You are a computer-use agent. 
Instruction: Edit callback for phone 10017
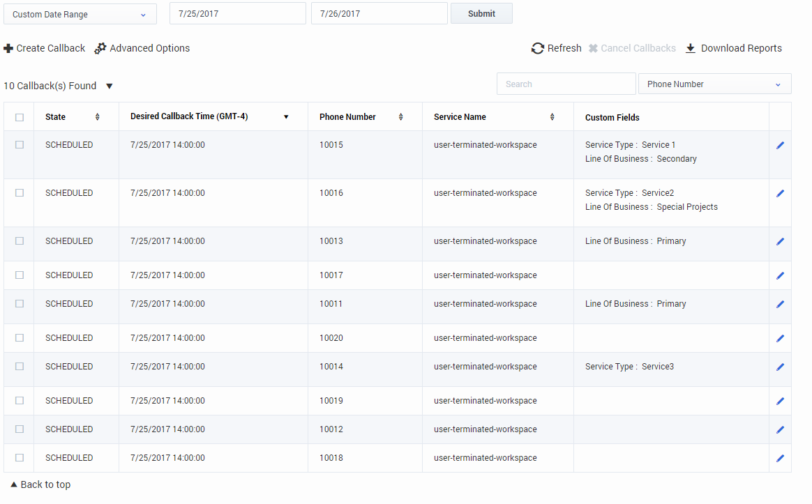[x=781, y=276]
